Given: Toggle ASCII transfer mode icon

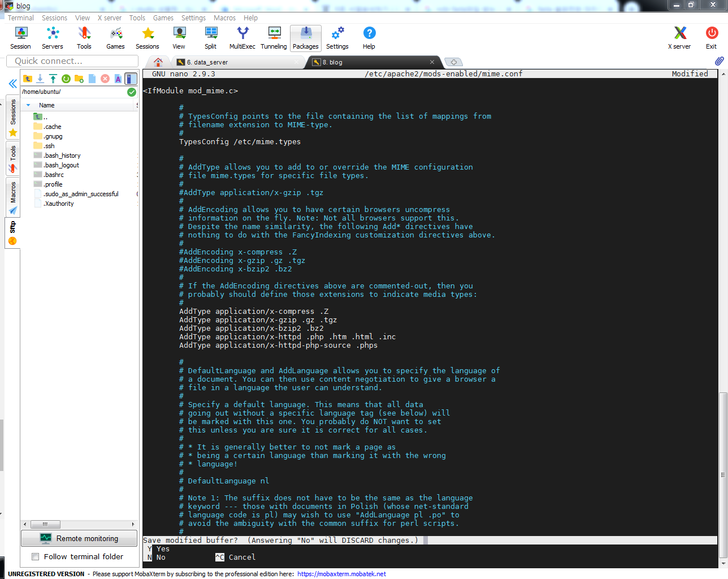Looking at the screenshot, I should point(118,79).
